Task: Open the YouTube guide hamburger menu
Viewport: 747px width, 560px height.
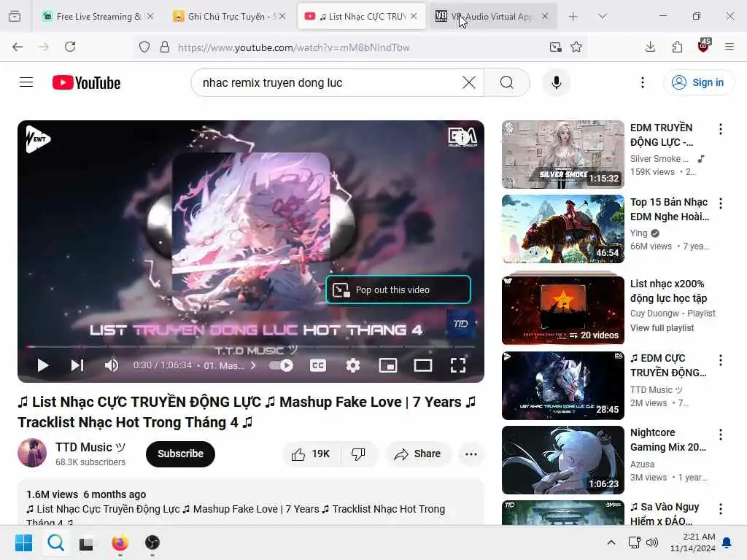Action: click(26, 82)
